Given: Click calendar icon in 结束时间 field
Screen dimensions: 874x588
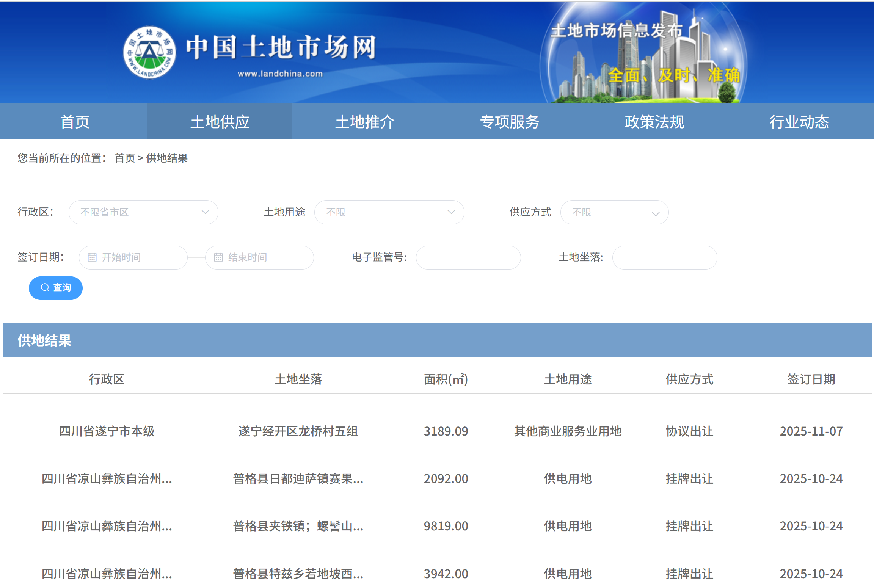Looking at the screenshot, I should (218, 257).
